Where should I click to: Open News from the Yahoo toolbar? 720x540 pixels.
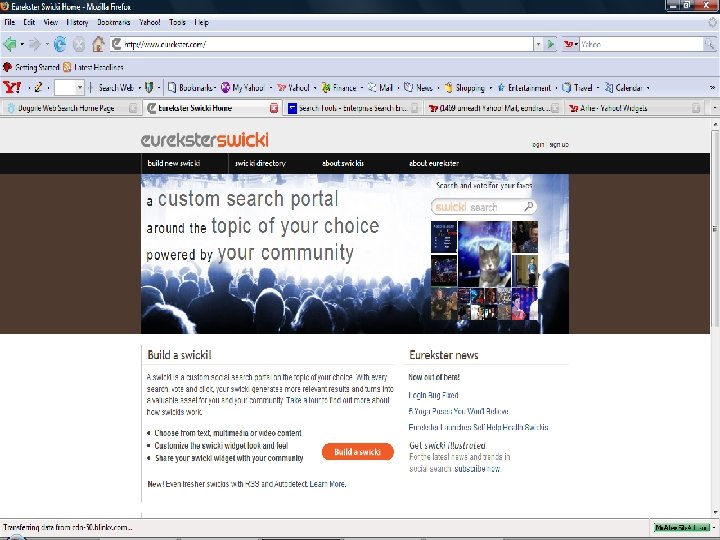click(x=418, y=87)
